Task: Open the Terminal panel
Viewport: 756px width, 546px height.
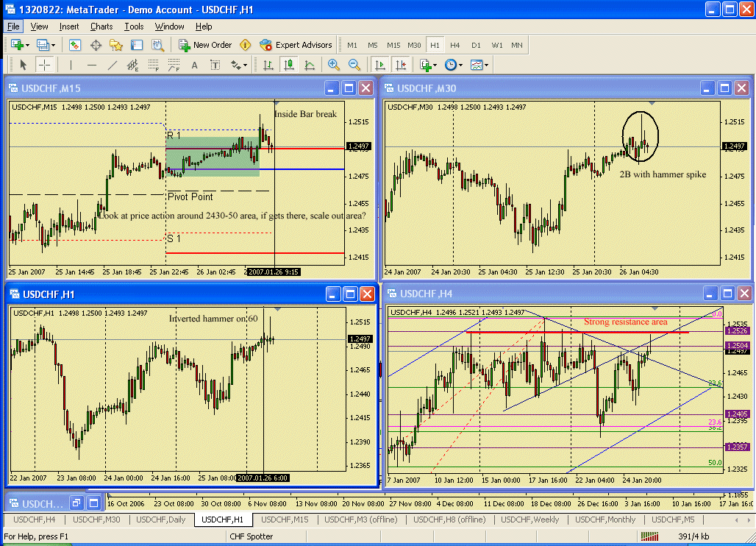Action: (x=137, y=45)
